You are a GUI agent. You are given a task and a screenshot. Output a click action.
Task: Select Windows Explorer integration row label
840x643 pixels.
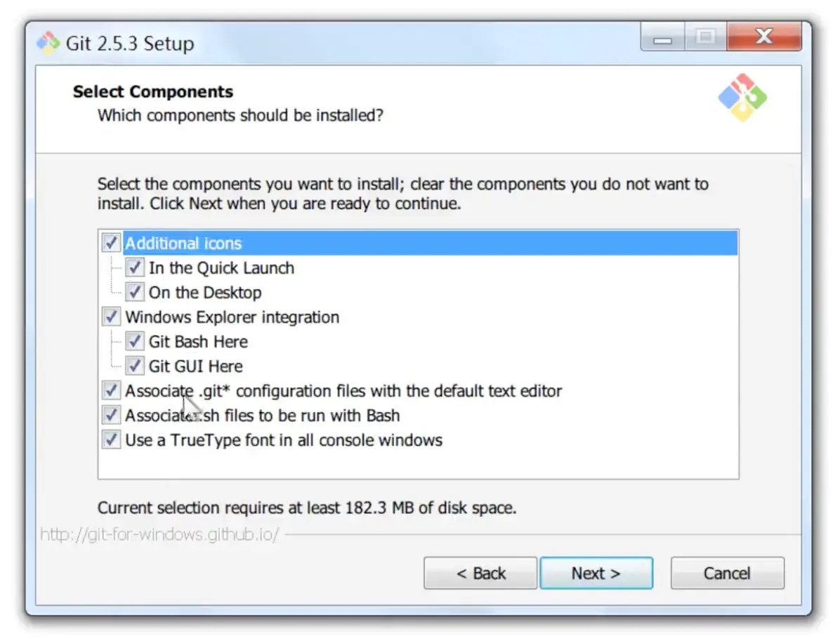[232, 317]
